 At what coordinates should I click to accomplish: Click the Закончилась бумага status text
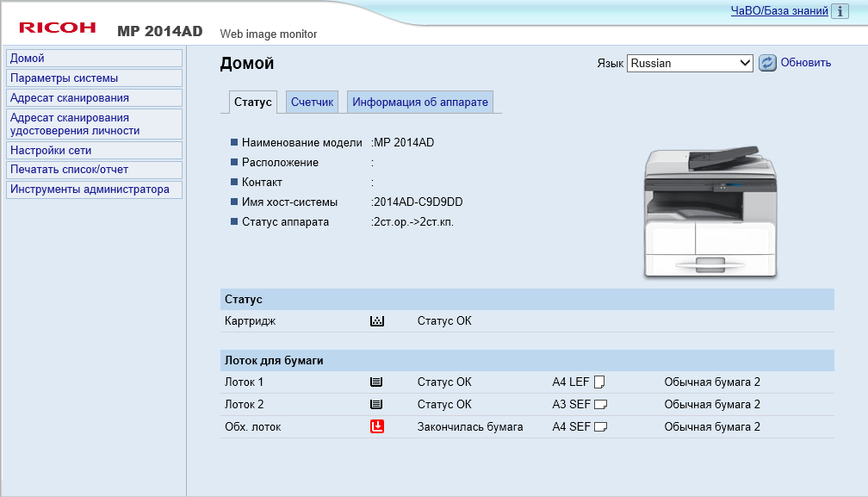pyautogui.click(x=470, y=426)
